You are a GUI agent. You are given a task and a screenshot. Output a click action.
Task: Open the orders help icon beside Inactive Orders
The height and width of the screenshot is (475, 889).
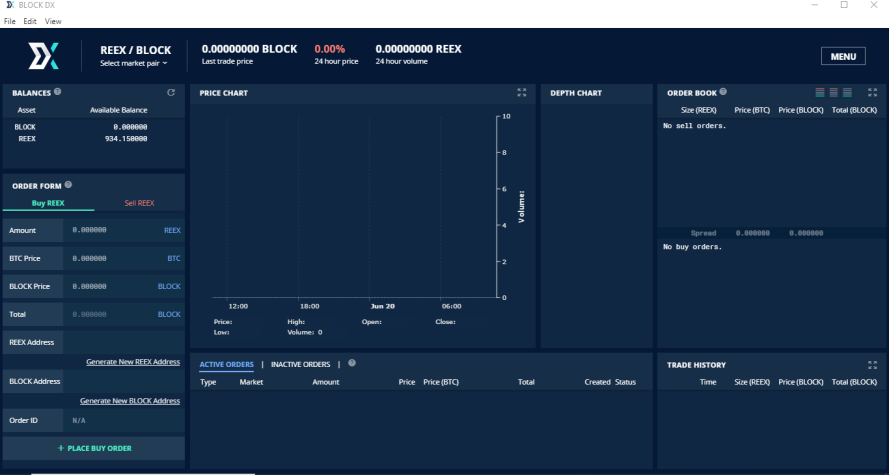point(352,363)
